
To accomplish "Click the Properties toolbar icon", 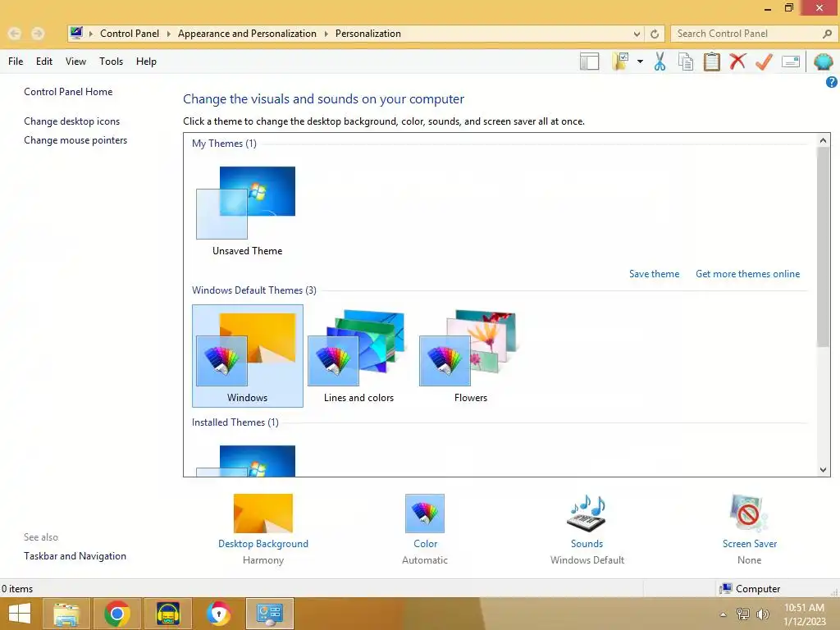I will [791, 61].
